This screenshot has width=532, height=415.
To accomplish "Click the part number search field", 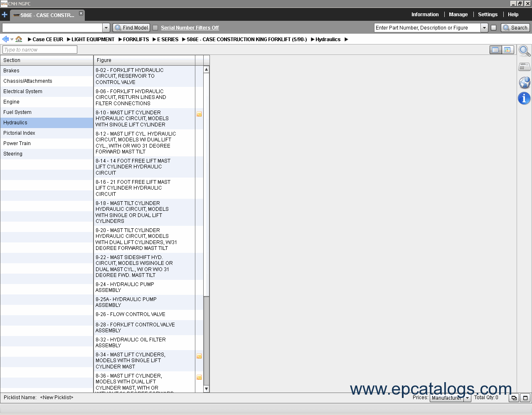I will 427,28.
